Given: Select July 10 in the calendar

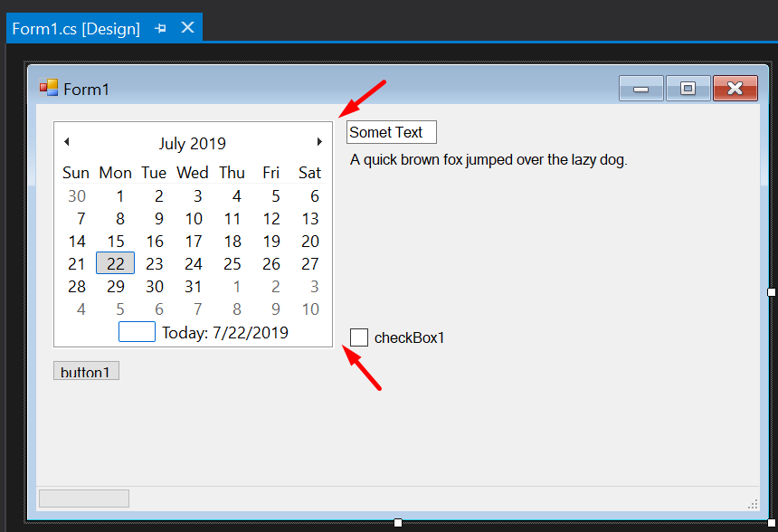Looking at the screenshot, I should pos(194,218).
